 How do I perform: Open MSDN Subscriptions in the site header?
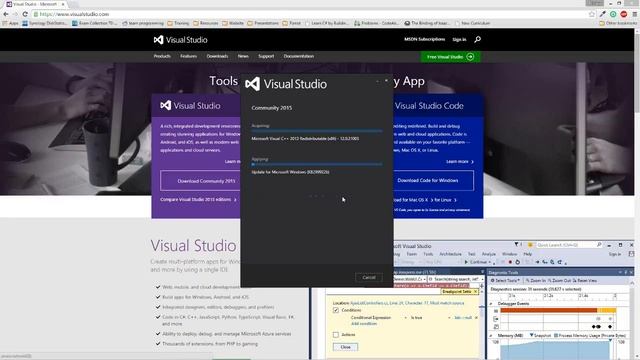point(424,39)
